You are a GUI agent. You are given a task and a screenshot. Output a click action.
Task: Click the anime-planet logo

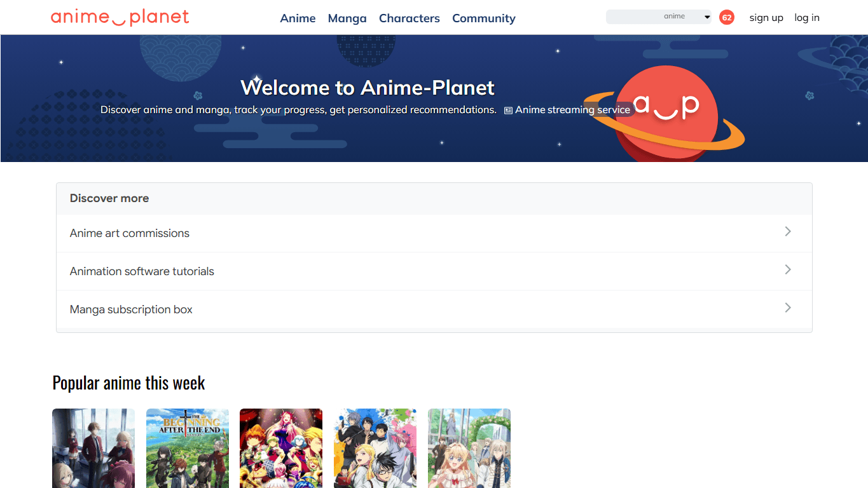tap(120, 17)
